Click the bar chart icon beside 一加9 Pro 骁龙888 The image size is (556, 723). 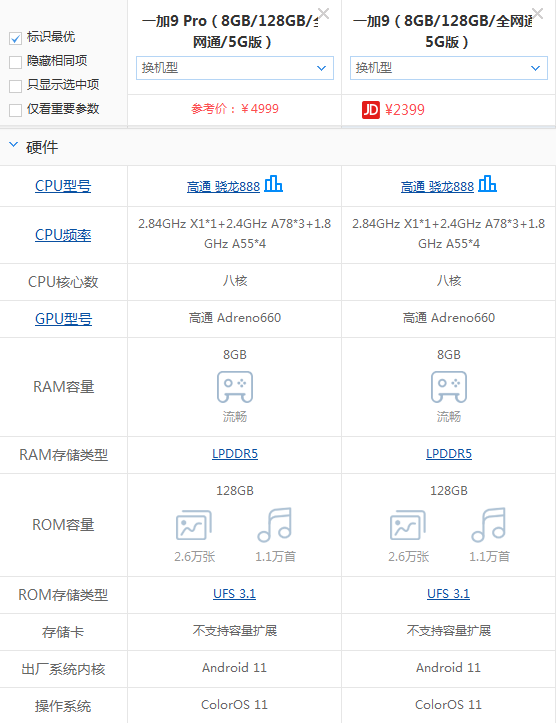tap(273, 184)
